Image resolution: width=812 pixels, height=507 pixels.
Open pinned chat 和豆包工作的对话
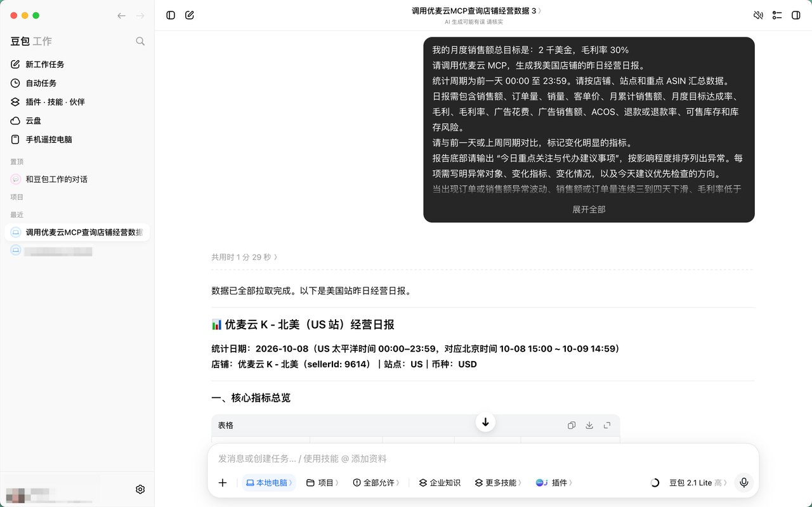(x=77, y=179)
